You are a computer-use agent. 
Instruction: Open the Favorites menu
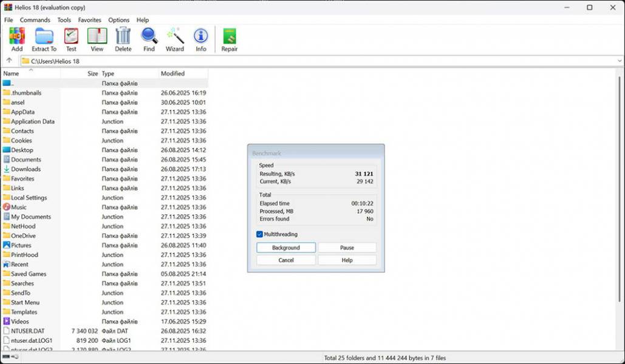89,20
